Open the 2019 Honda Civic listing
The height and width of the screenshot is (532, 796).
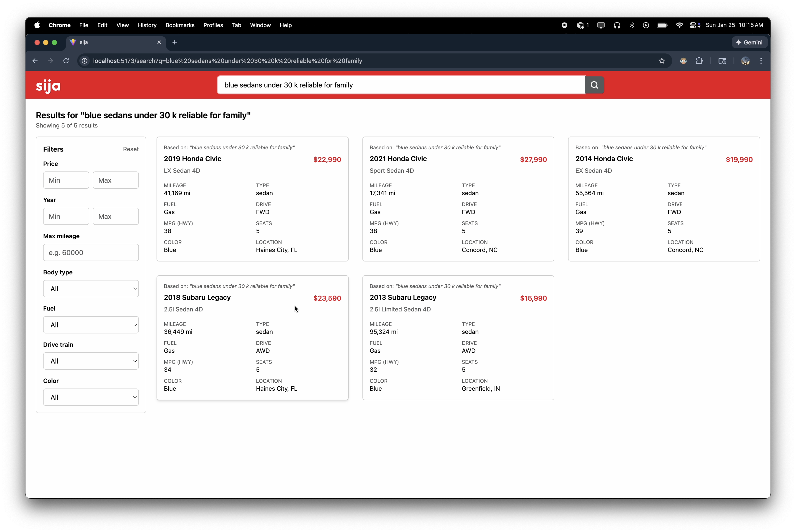coord(193,159)
